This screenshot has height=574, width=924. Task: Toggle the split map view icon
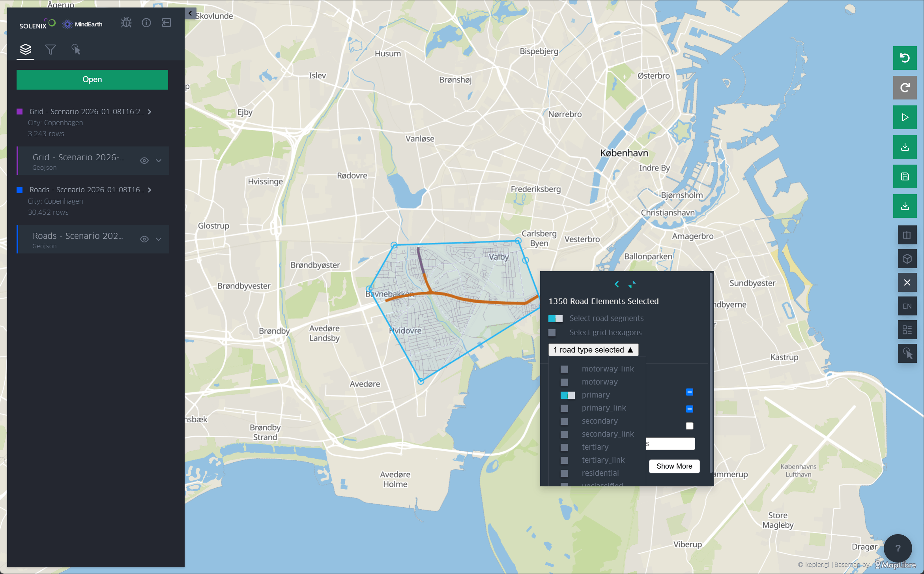907,235
